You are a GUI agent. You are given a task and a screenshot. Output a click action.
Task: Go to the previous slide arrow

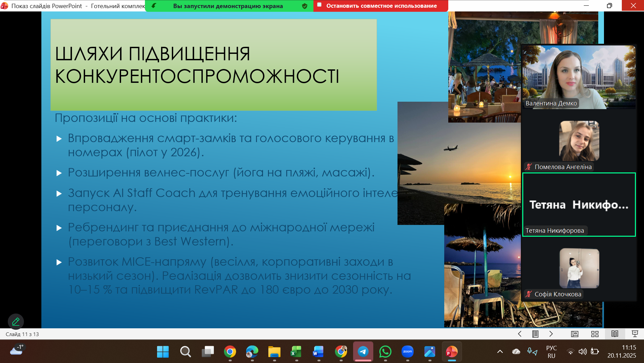pyautogui.click(x=520, y=334)
